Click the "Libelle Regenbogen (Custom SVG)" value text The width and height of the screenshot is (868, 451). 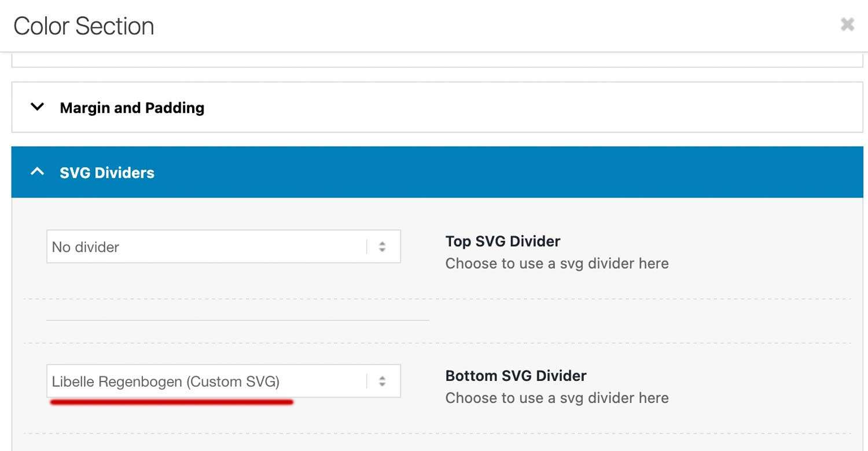pos(165,382)
